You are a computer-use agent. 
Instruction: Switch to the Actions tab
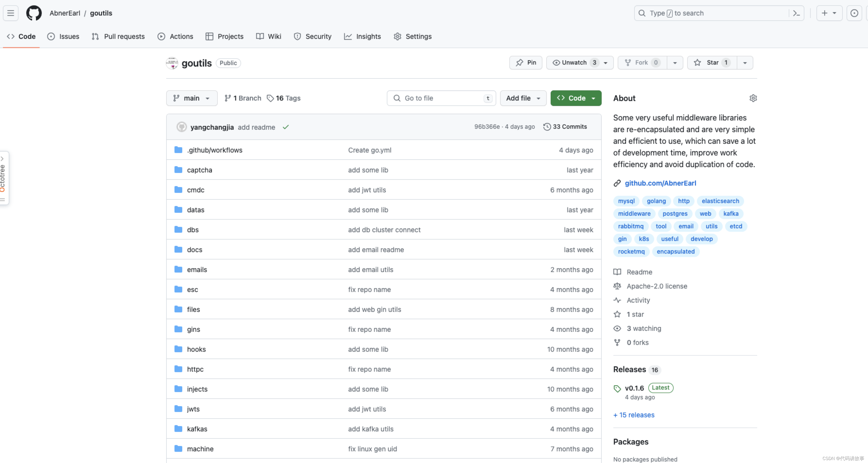point(175,36)
